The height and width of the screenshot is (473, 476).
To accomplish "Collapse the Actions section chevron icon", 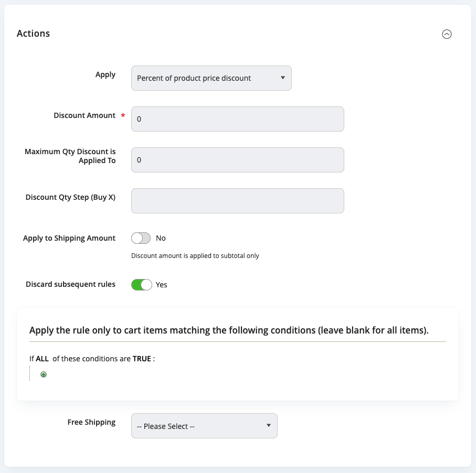I will (x=447, y=34).
